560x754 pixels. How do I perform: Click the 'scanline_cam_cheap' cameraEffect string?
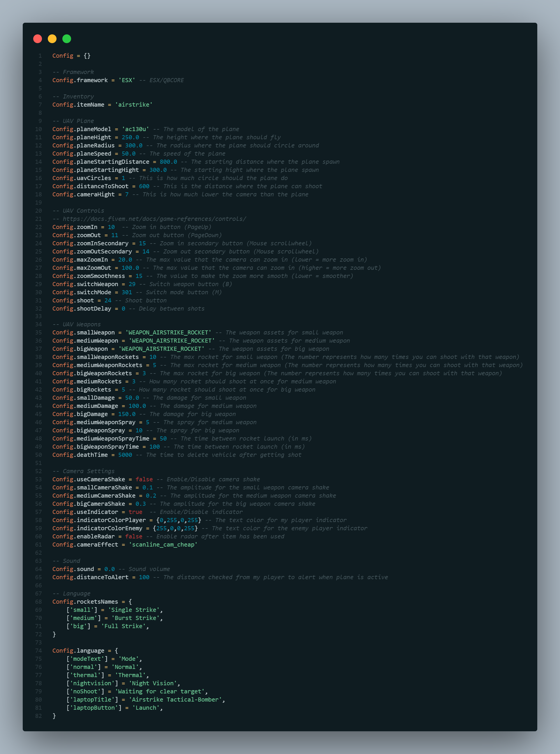pos(163,545)
